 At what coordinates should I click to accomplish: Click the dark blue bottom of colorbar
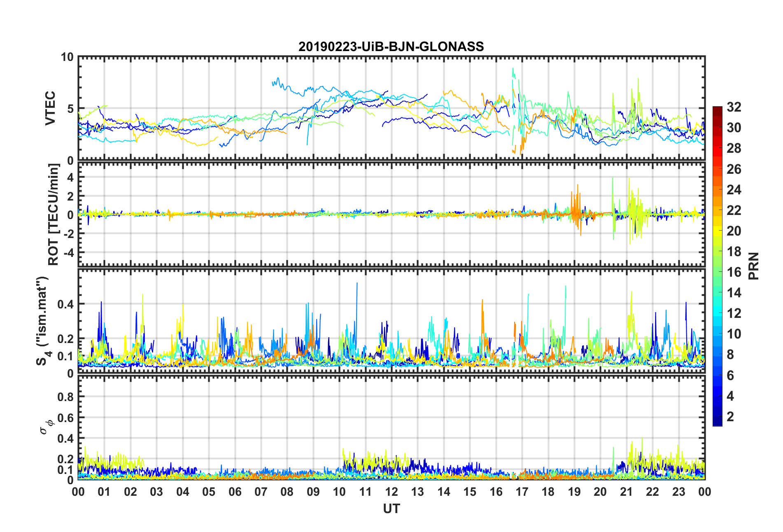(x=717, y=422)
